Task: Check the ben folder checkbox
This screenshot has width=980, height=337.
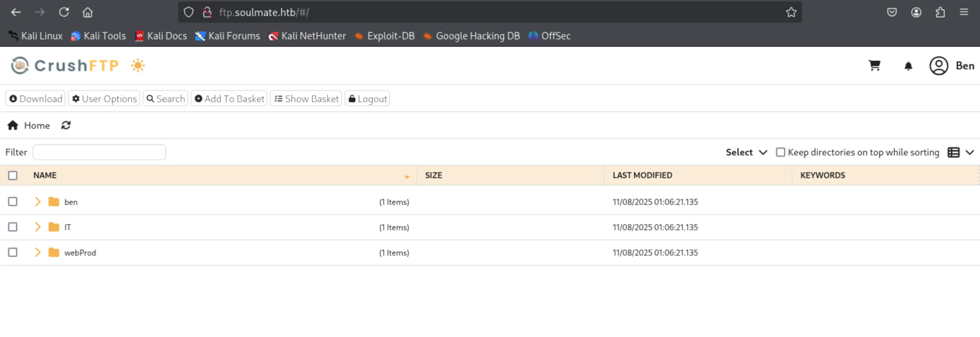Action: click(13, 202)
